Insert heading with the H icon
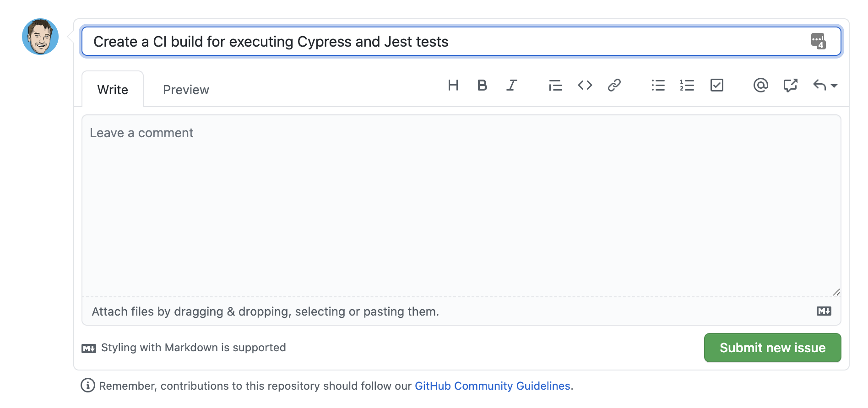The height and width of the screenshot is (408, 868). 453,85
